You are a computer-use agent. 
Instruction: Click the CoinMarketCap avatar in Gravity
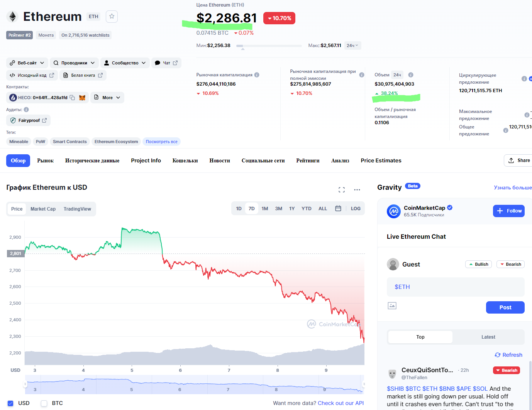pos(394,211)
